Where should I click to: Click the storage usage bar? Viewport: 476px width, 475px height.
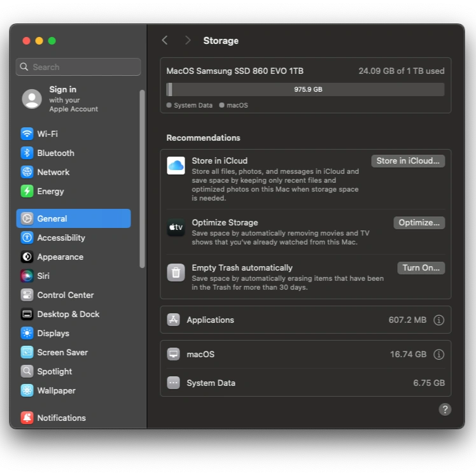click(x=305, y=90)
